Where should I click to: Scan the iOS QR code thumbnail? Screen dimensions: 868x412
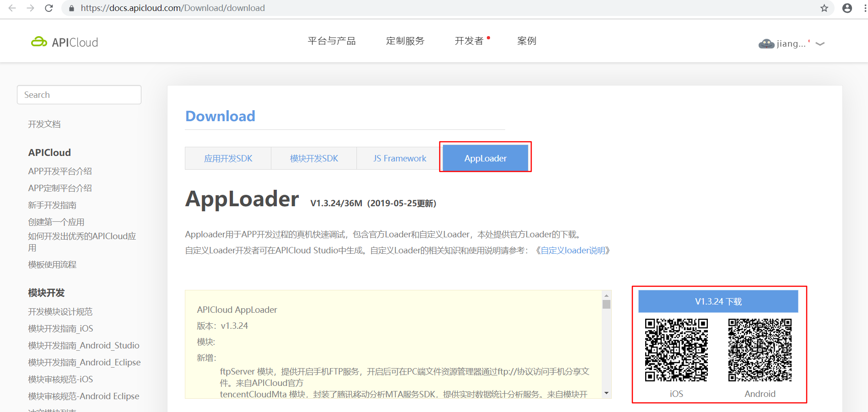coord(676,350)
